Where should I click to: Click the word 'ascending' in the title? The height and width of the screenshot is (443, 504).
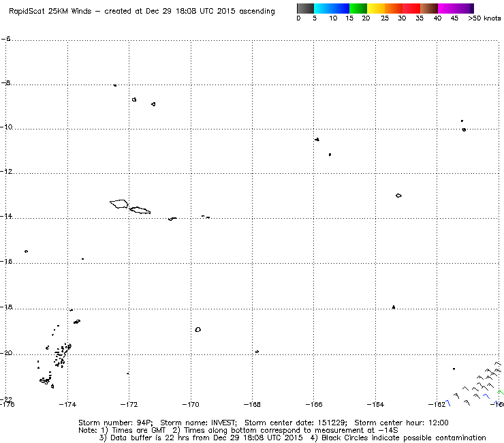[257, 12]
